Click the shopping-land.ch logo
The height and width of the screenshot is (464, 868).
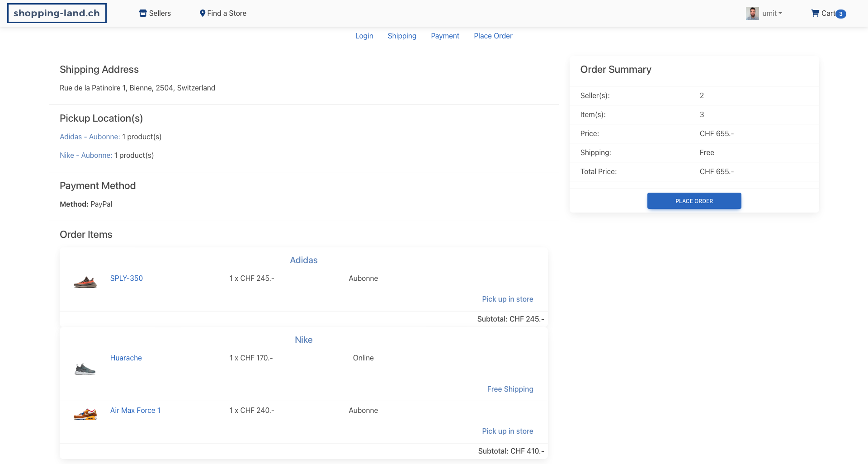coord(57,13)
